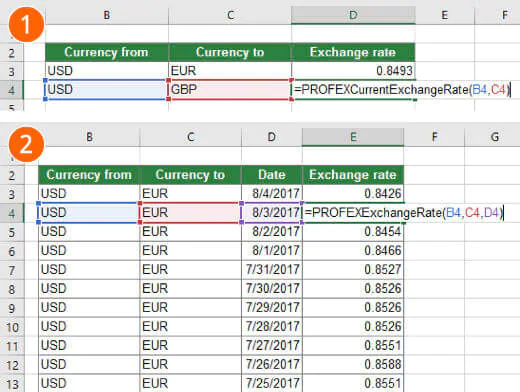Select column G header in second sheet

pyautogui.click(x=495, y=137)
